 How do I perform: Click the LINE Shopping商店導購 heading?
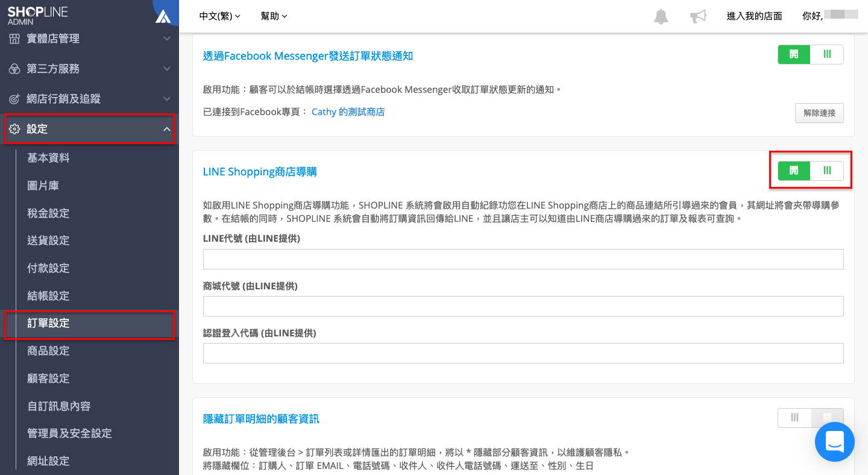260,172
